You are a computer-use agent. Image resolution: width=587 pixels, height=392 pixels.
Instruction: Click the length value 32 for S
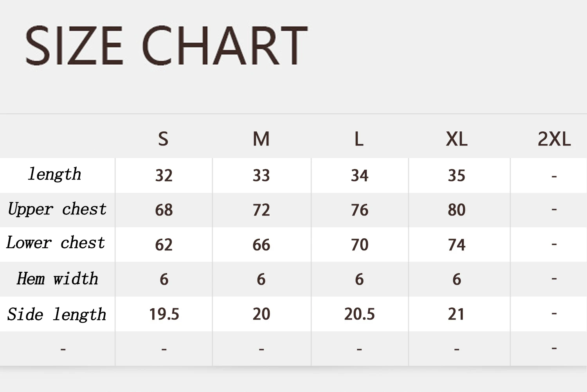[164, 176]
